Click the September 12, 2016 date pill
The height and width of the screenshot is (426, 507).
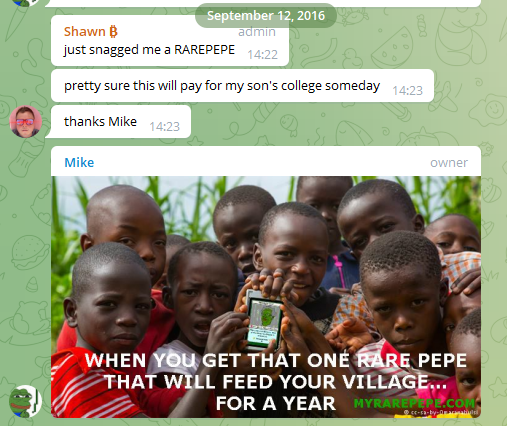(266, 16)
